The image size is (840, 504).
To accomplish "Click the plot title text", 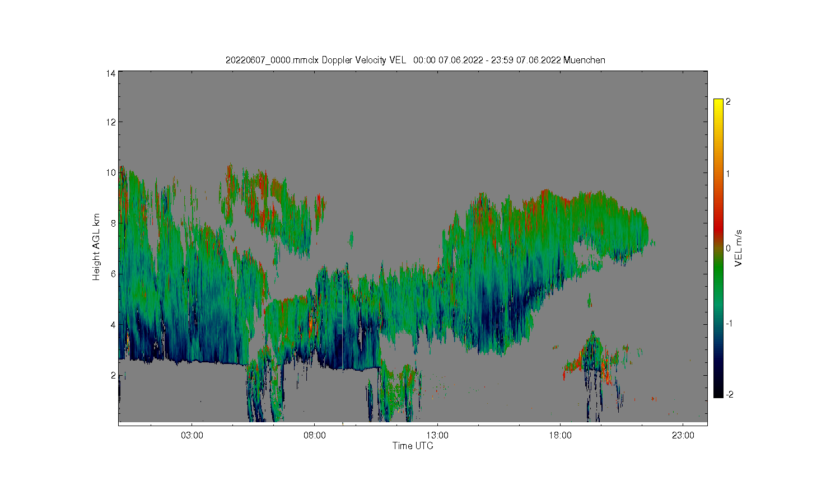I will pyautogui.click(x=415, y=60).
